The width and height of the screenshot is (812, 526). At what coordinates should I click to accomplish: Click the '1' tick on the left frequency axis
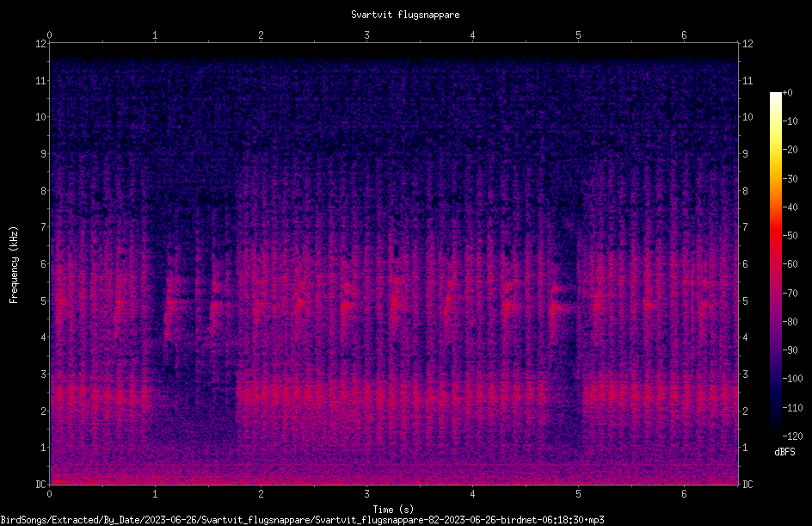[44, 448]
